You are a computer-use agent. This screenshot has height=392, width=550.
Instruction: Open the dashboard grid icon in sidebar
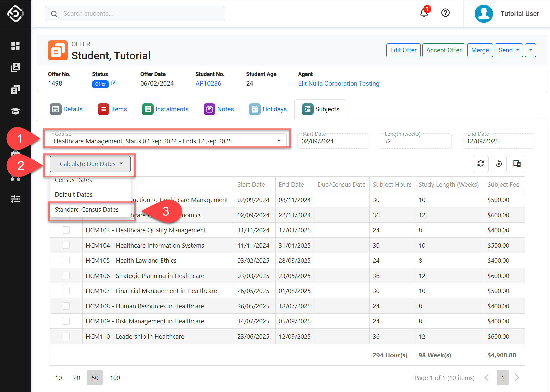[15, 46]
